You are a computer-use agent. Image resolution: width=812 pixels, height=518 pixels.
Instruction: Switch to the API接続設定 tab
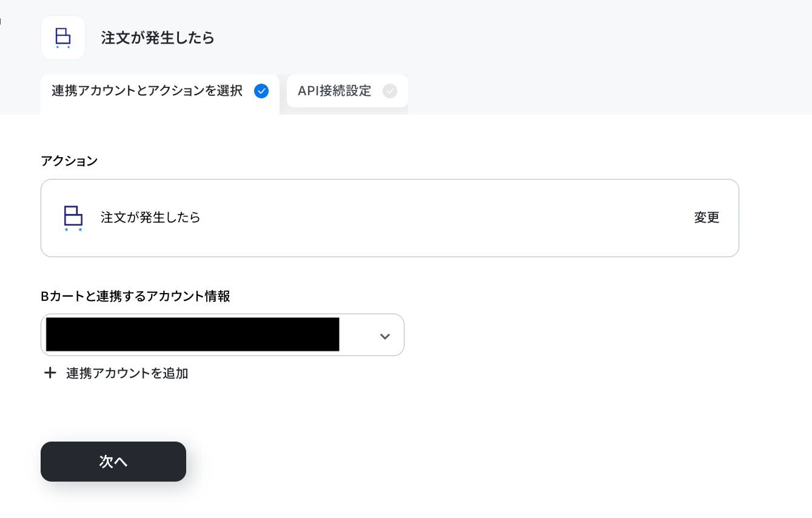tap(347, 91)
